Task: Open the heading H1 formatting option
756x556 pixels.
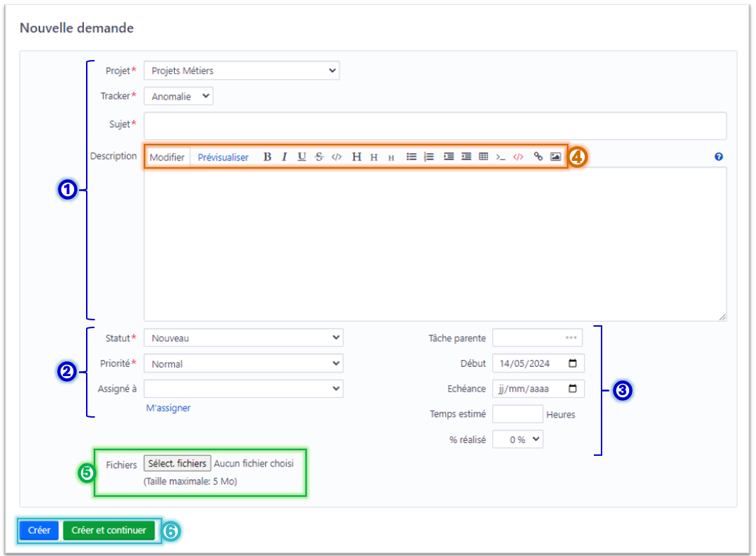Action: 356,157
